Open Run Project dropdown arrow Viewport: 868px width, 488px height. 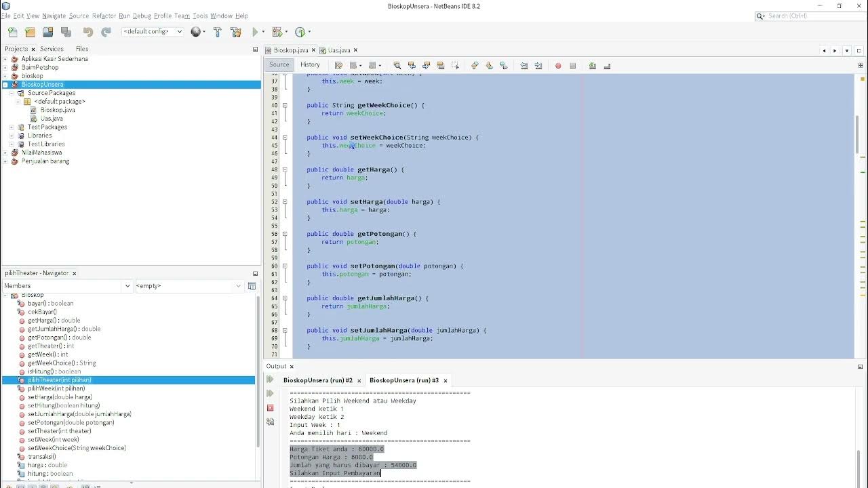pyautogui.click(x=264, y=32)
